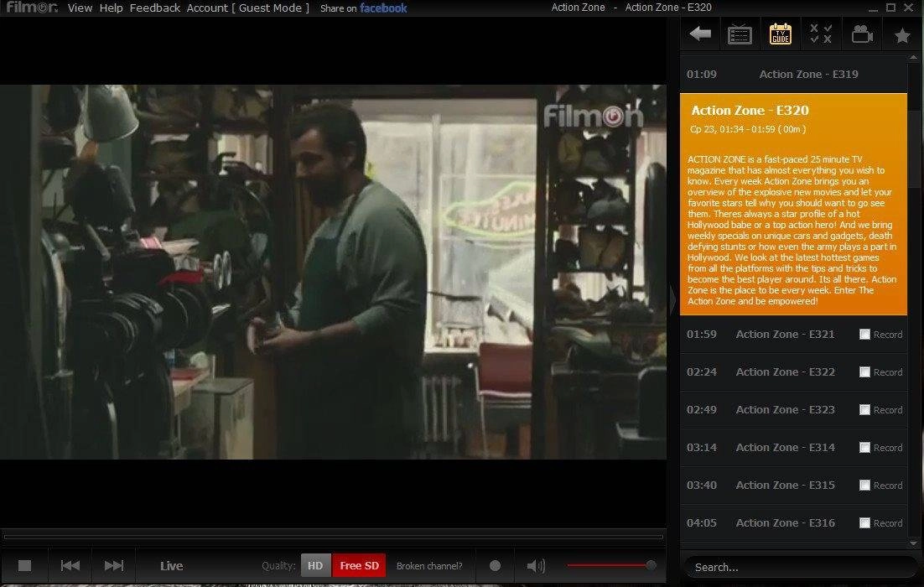
Task: Click the video progress bar
Action: (x=333, y=537)
